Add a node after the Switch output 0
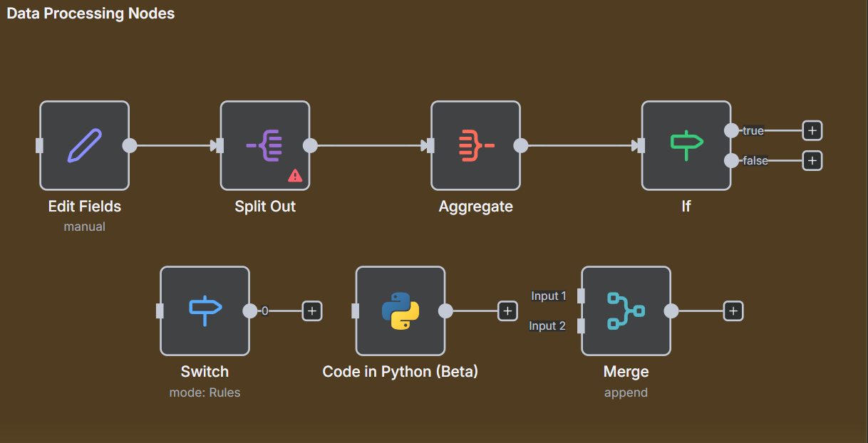 311,311
